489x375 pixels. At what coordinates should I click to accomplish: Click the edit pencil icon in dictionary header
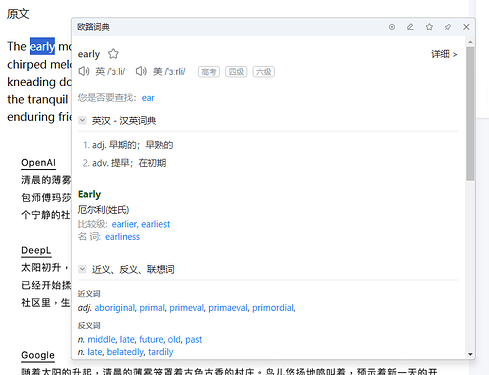pyautogui.click(x=410, y=27)
